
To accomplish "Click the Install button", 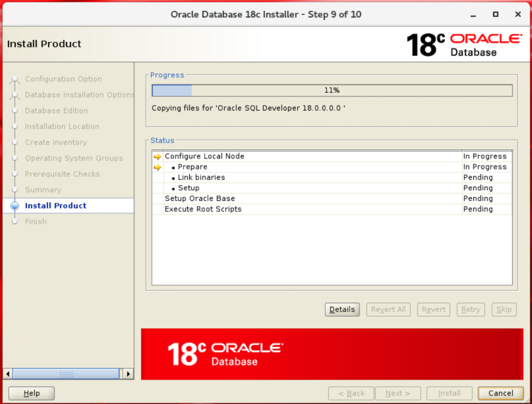I will click(x=449, y=393).
